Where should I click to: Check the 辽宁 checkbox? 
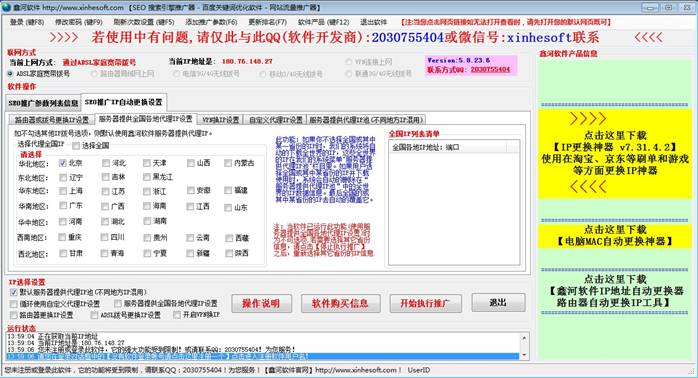click(x=63, y=178)
